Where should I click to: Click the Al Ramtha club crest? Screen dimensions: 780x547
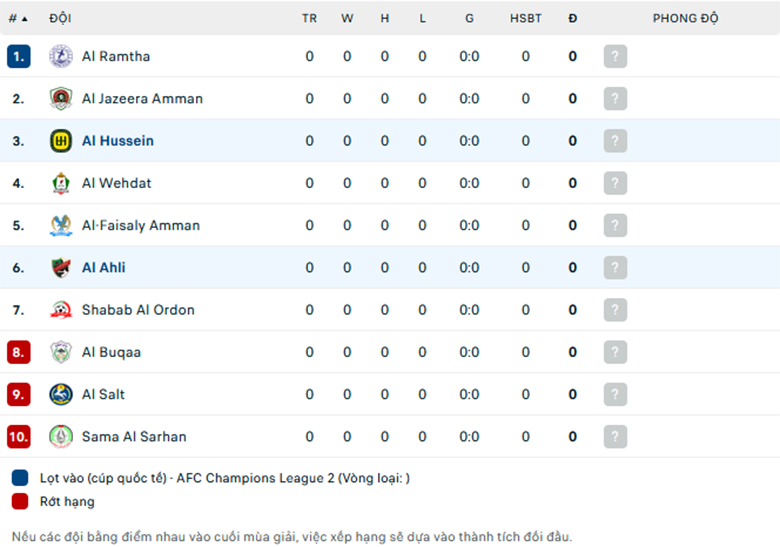point(61,56)
